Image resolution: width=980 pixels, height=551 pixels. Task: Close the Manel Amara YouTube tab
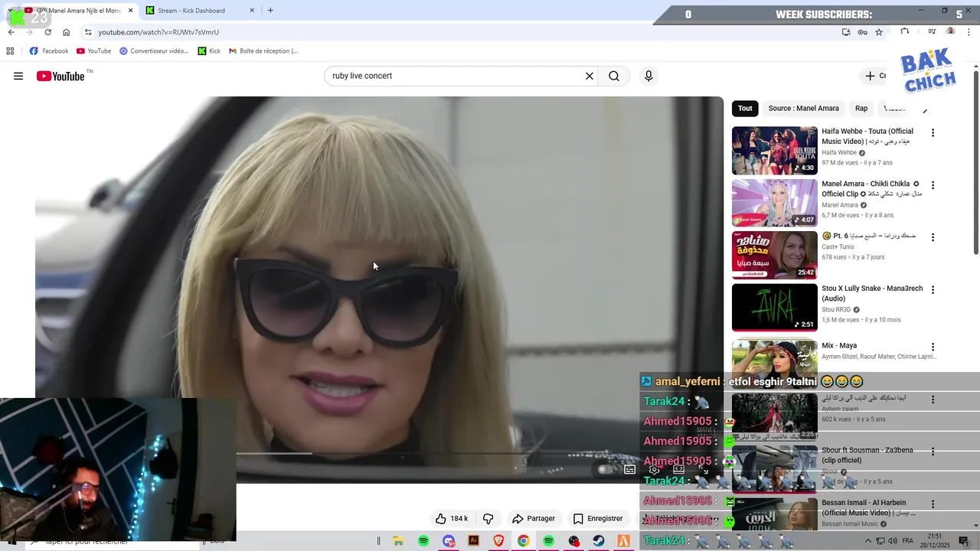click(130, 11)
